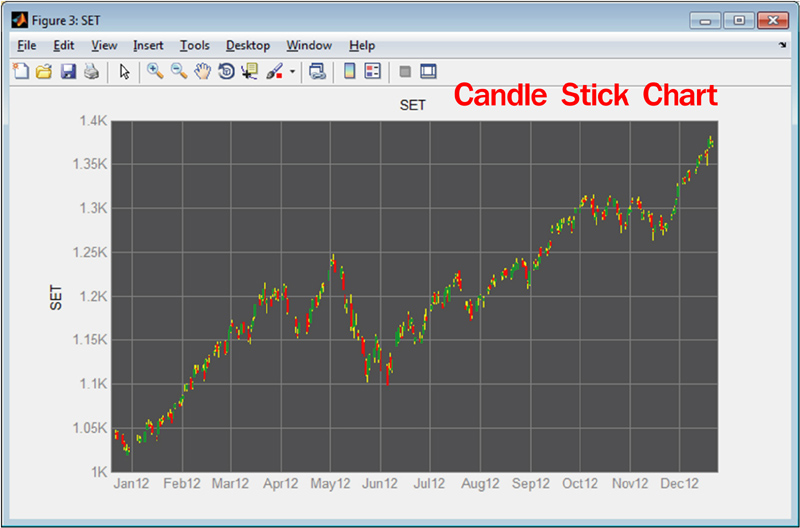Maximize the Figure 3 window
800x528 pixels.
[x=739, y=21]
